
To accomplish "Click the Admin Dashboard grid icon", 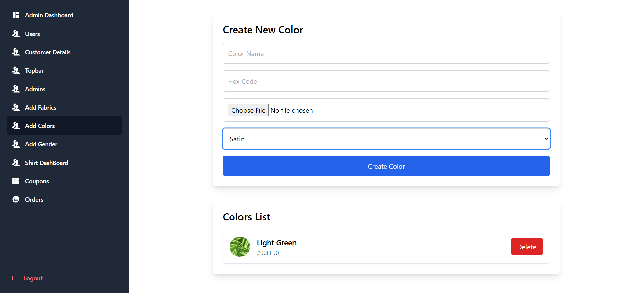I will point(16,15).
